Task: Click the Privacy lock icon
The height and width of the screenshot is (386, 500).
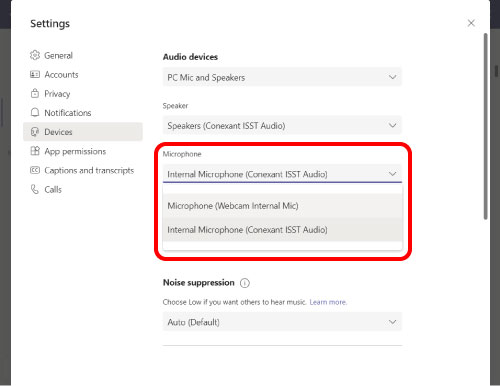Action: point(35,93)
